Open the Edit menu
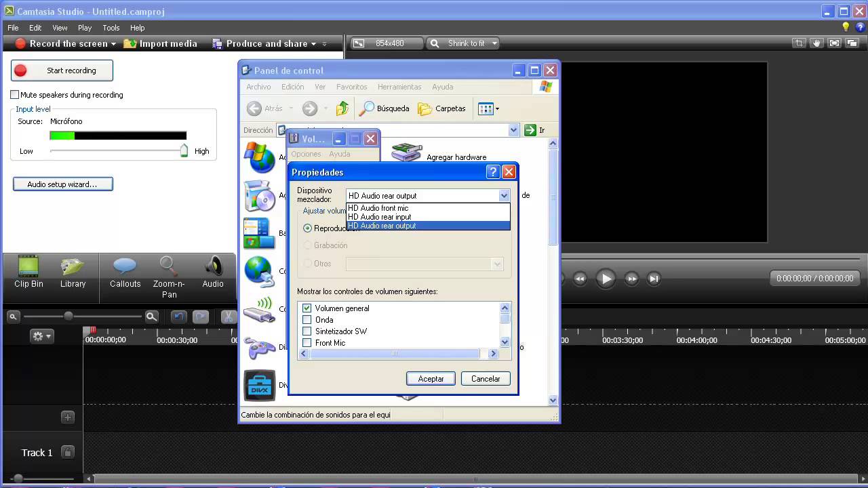This screenshot has height=488, width=868. (35, 28)
